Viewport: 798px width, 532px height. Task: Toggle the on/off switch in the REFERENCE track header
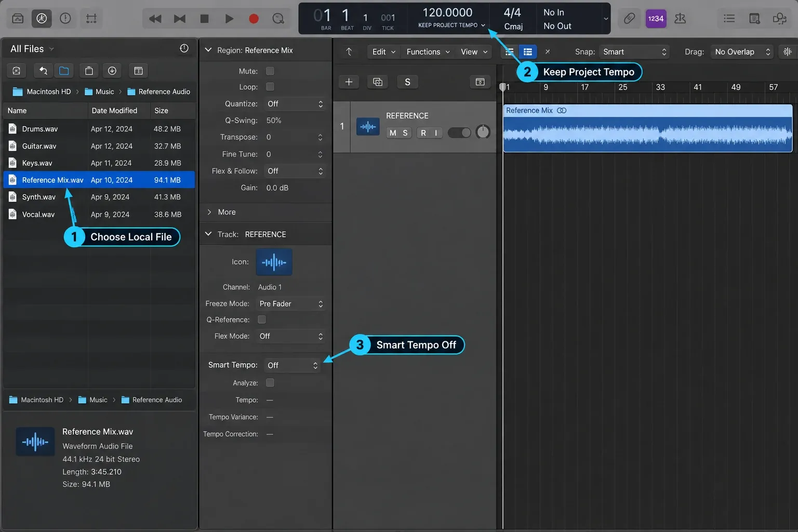(459, 132)
